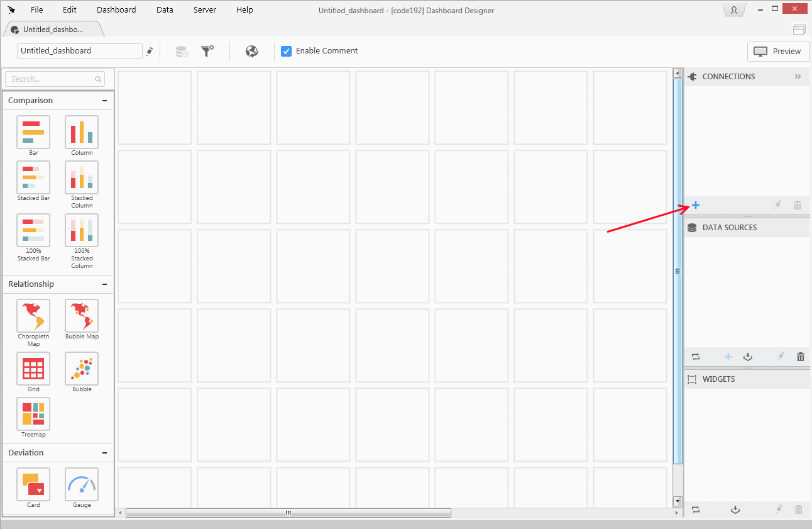Click the Data Sources swap arrows icon
Screen dimensions: 812x529
696,357
